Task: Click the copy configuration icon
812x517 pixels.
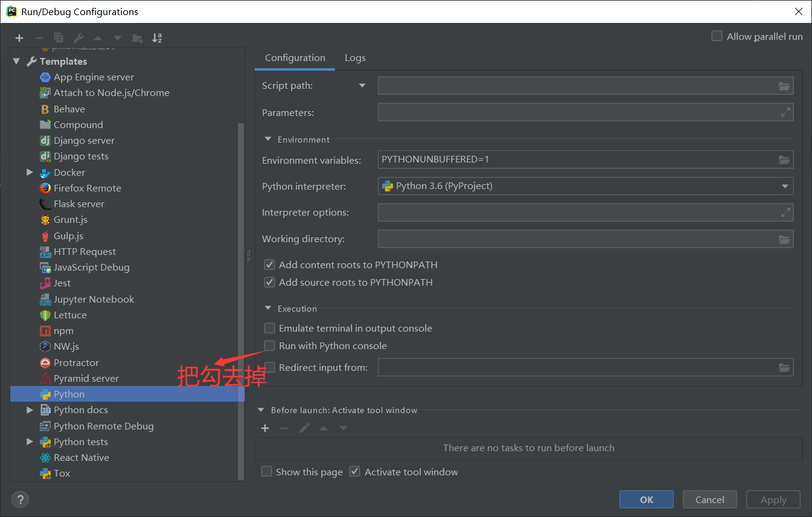Action: [59, 38]
